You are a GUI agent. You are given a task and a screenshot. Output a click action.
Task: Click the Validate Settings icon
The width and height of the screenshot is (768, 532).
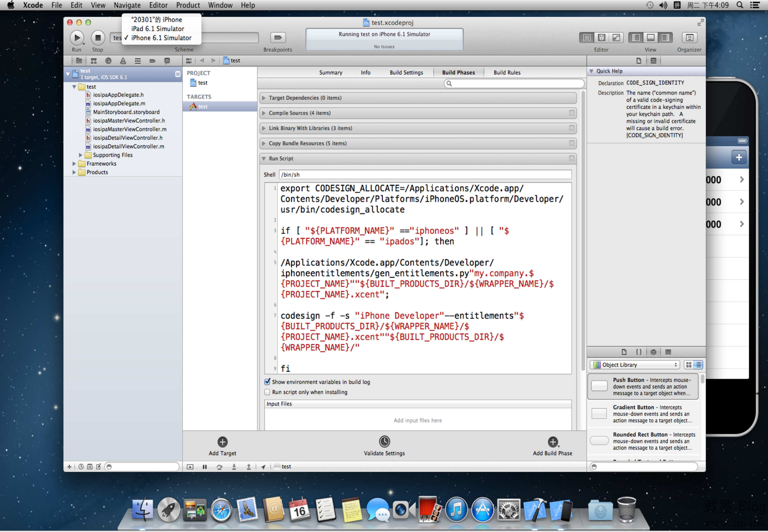pos(384,442)
